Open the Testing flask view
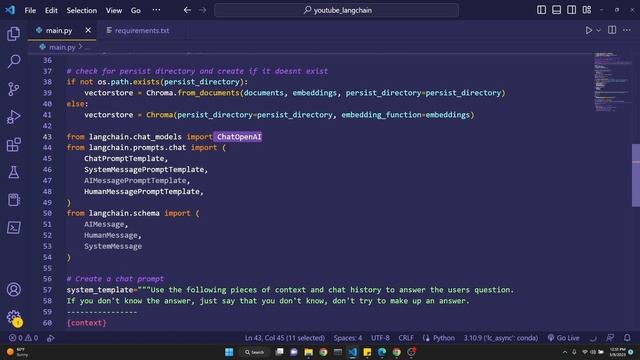The image size is (640, 360). click(13, 172)
